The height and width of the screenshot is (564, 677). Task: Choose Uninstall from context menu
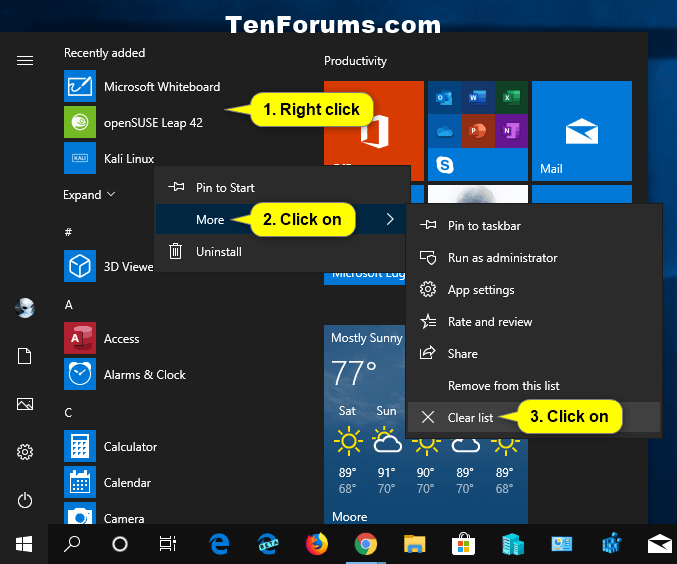tap(282, 251)
